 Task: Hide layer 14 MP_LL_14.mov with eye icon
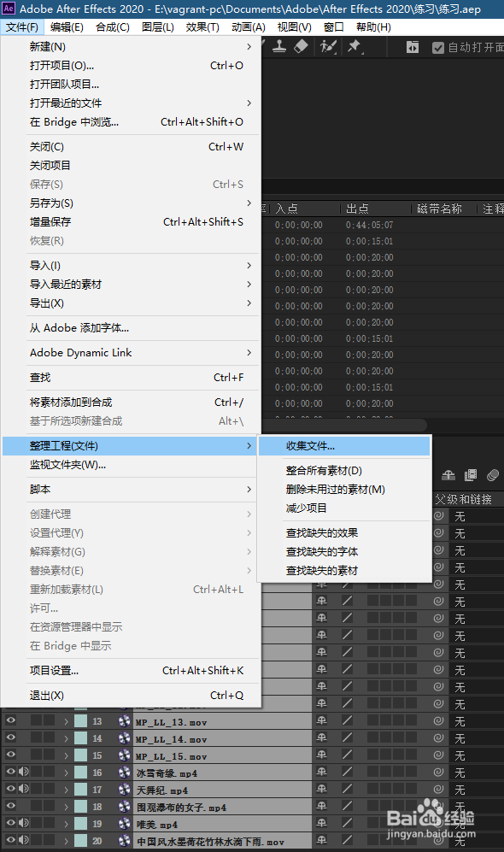(x=10, y=737)
